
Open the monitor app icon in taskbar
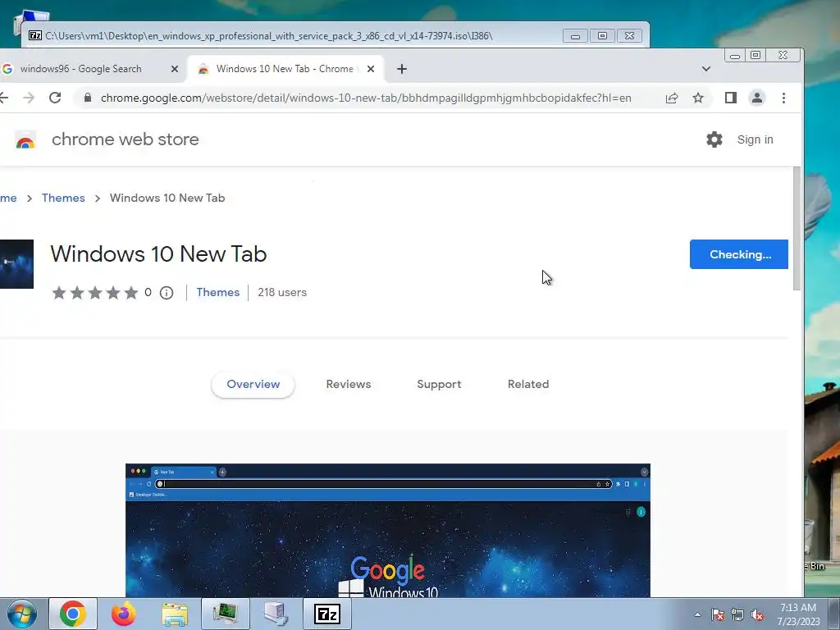click(x=226, y=614)
